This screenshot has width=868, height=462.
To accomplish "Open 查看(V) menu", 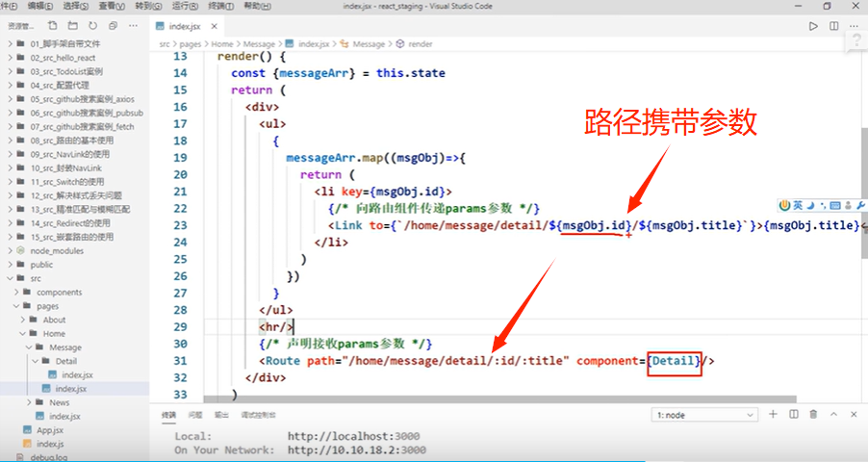I will tap(112, 6).
